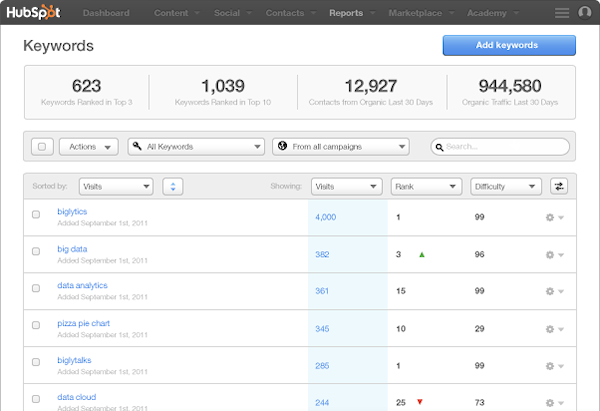
Task: Expand options arrow beside data analytics gear
Action: 561,291
